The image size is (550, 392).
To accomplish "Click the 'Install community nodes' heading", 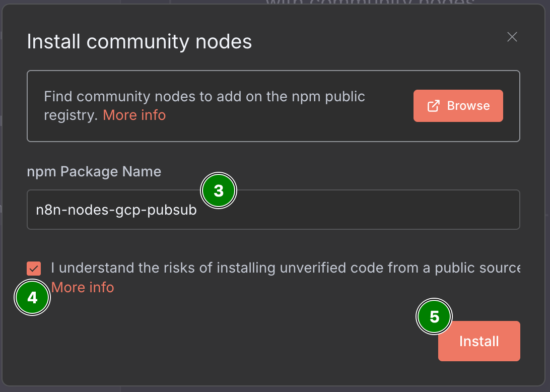I will 139,41.
